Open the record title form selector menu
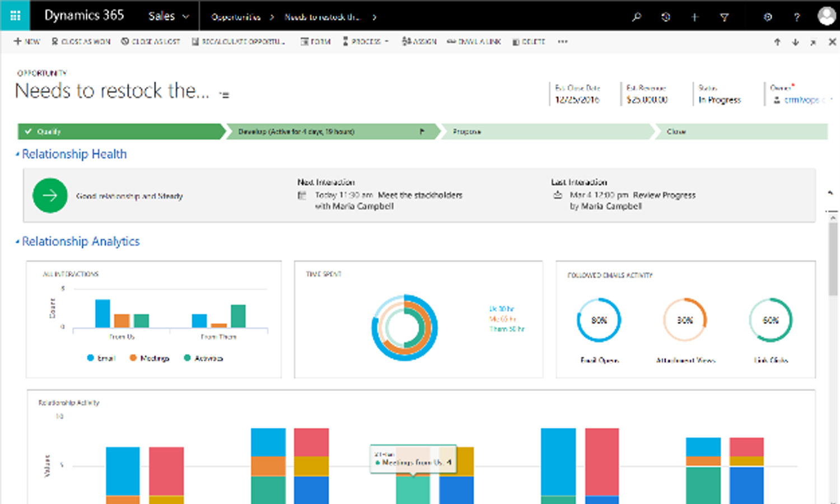 [225, 95]
